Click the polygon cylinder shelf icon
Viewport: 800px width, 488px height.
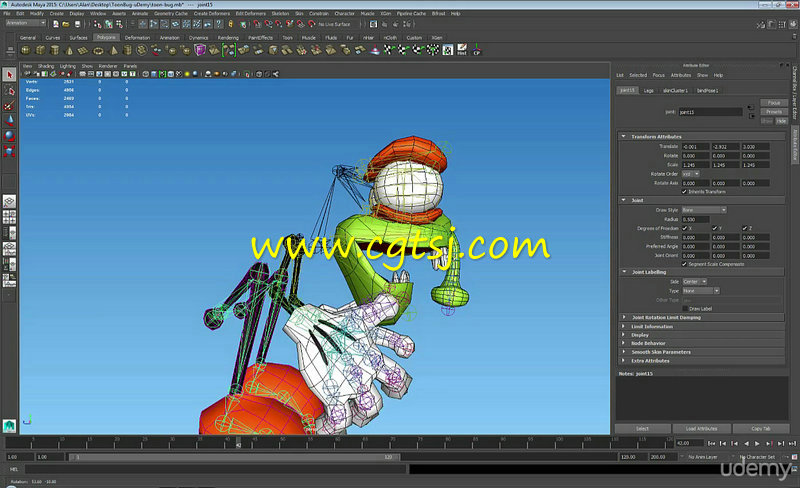[x=55, y=50]
